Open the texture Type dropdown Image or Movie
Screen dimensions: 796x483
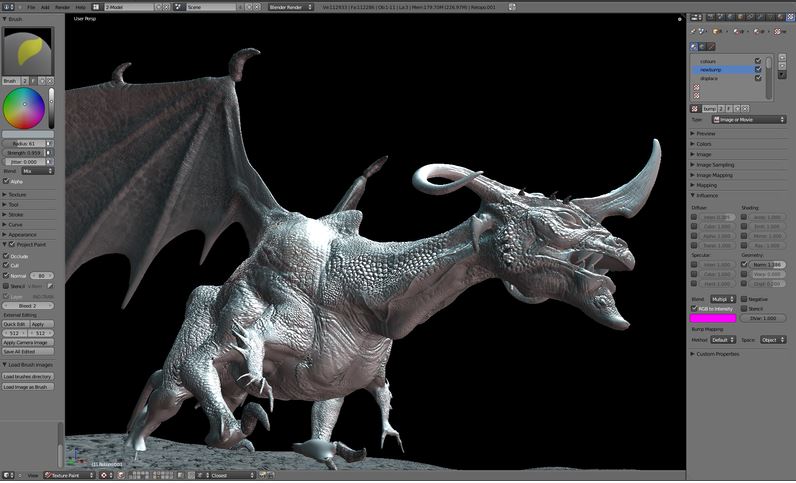pos(749,120)
